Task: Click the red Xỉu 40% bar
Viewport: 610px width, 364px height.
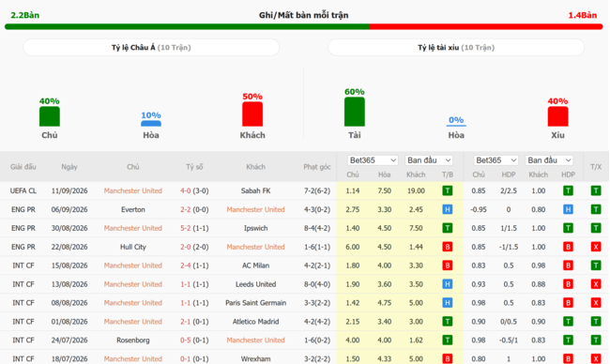Action: (557, 116)
